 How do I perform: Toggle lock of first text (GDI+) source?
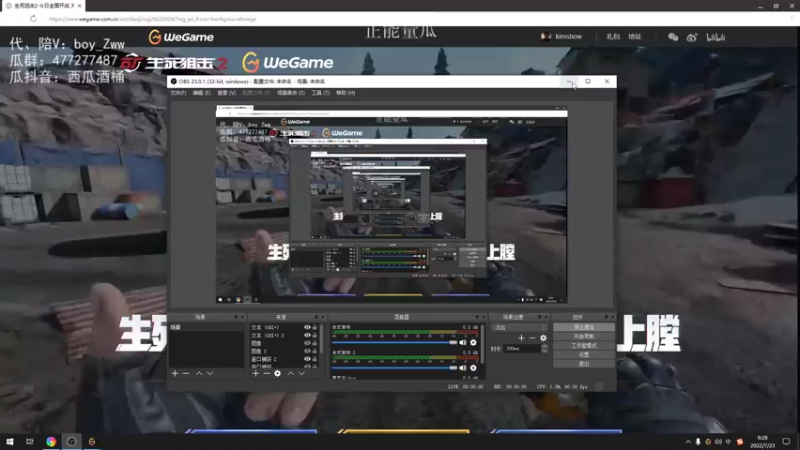315,327
